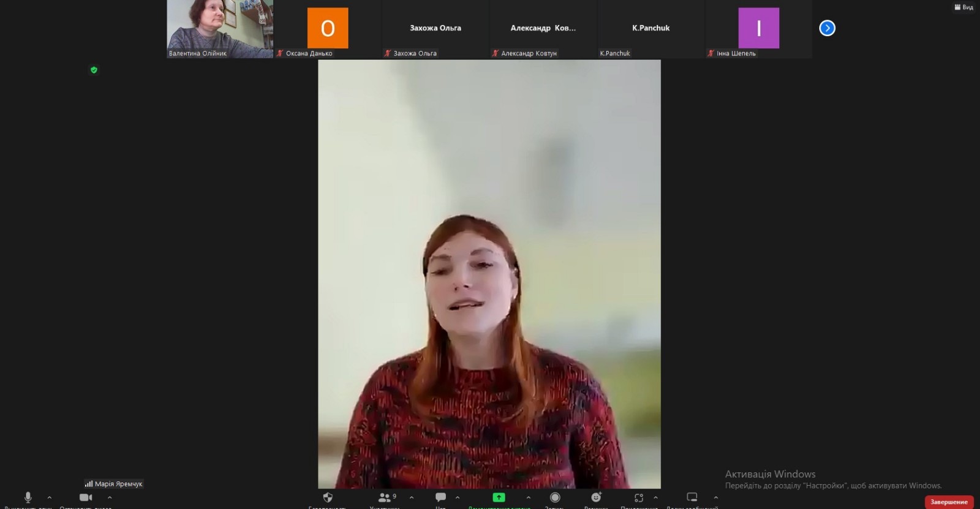The width and height of the screenshot is (980, 509).
Task: Select the K.Panchuk participant tile
Action: click(650, 29)
